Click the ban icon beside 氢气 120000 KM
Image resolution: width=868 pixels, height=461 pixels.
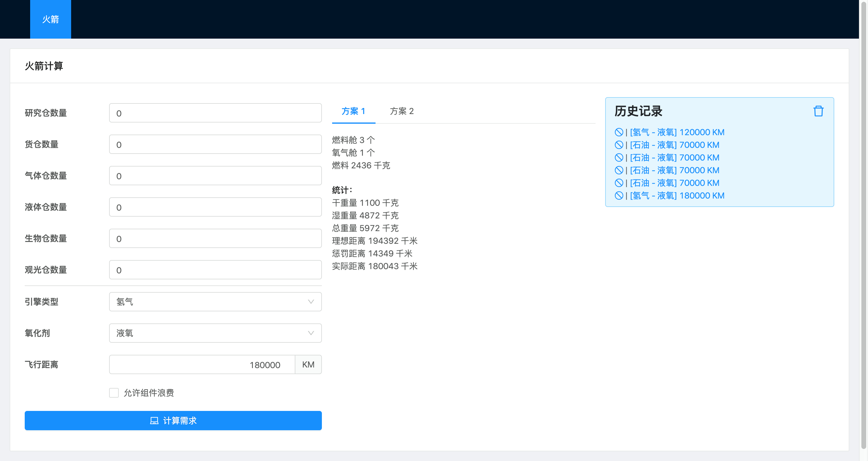tap(619, 132)
